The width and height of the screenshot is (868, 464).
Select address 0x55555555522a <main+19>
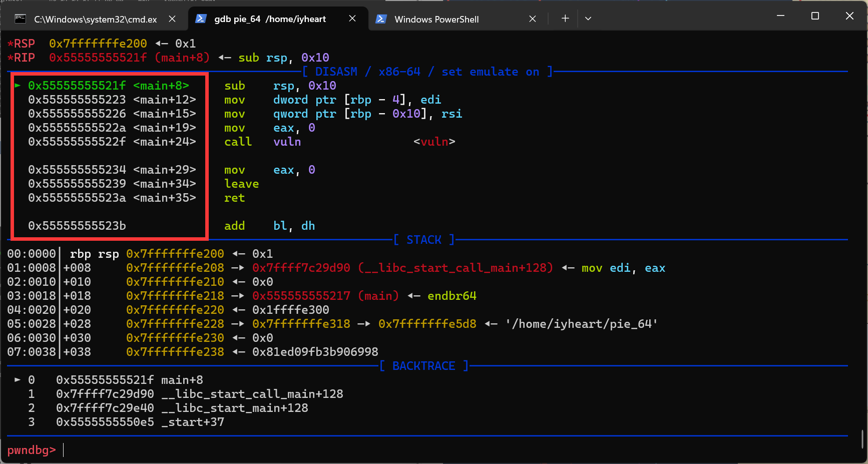click(x=112, y=128)
